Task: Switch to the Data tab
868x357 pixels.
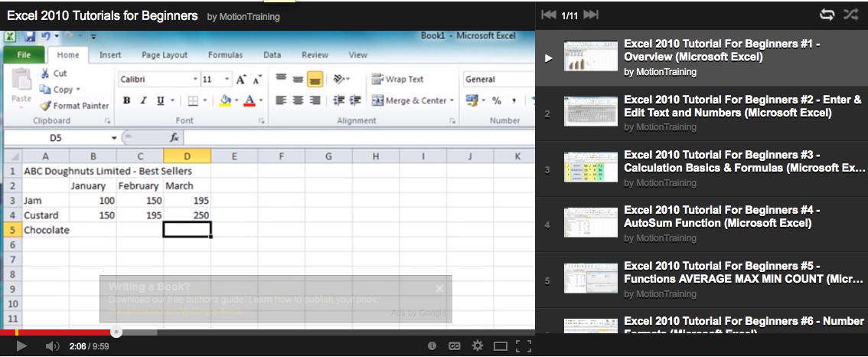Action: 272,55
